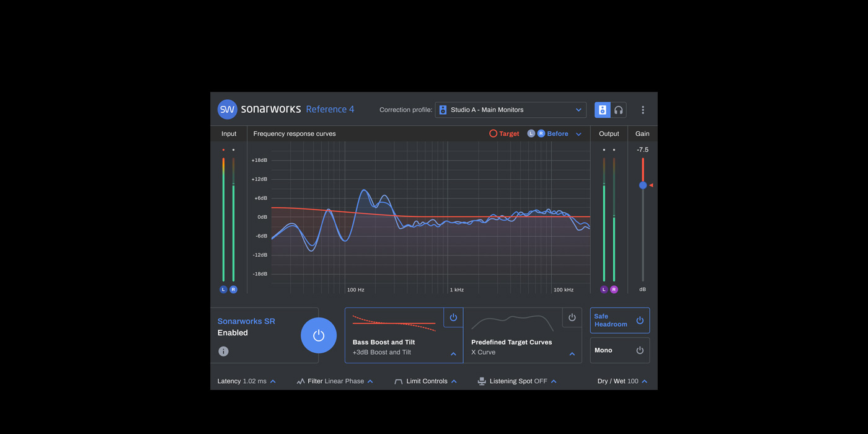Viewport: 868px width, 434px height.
Task: Click the left Input level meter bar
Action: (224, 219)
